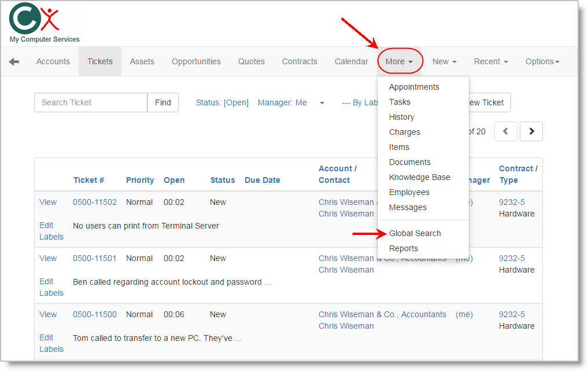Open Appointments from the More menu

tap(414, 87)
